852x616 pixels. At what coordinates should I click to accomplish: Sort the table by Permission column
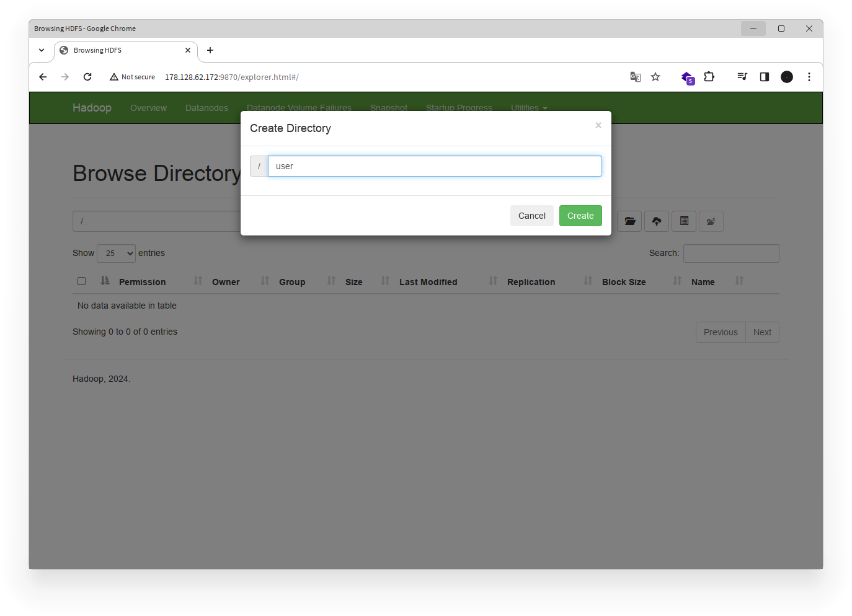[142, 281]
